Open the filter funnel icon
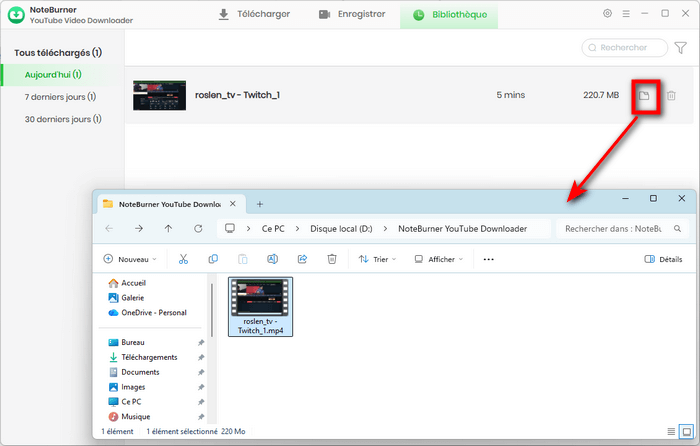The height and width of the screenshot is (446, 700). click(681, 47)
